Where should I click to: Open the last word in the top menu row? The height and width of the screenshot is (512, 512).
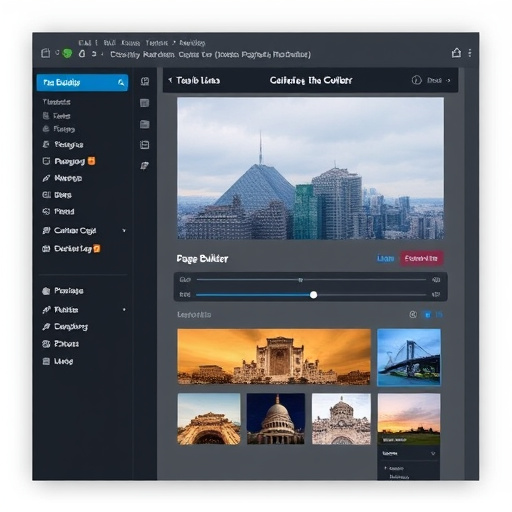pos(192,43)
